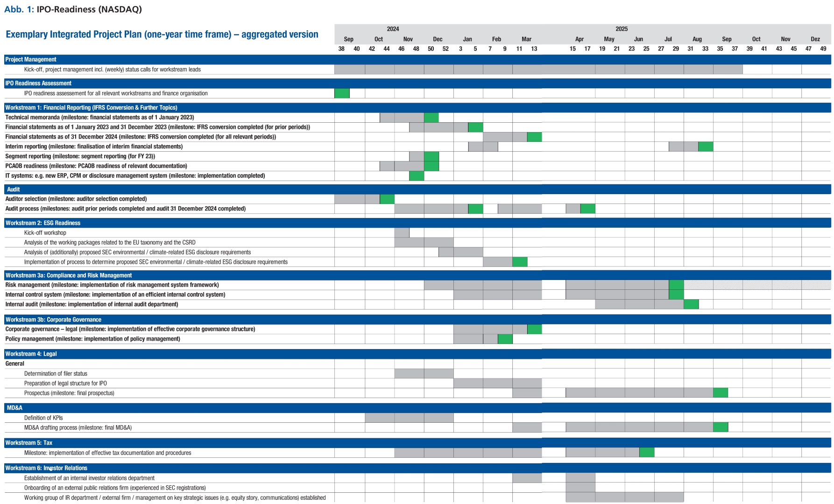Select the Auditor selection row label
This screenshot has width=834, height=504.
coord(76,199)
